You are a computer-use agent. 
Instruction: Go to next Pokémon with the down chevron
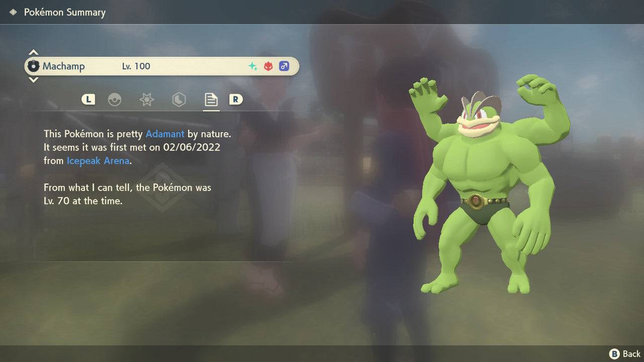[x=33, y=79]
